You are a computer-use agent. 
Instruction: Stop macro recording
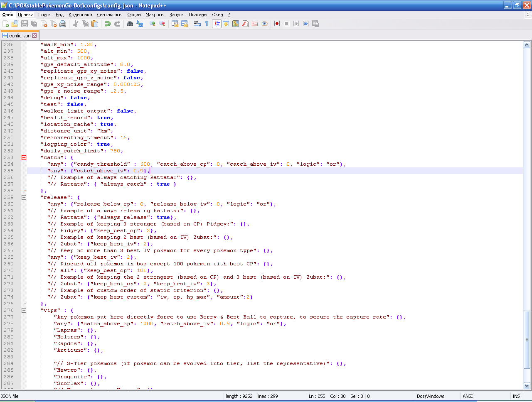(x=286, y=24)
